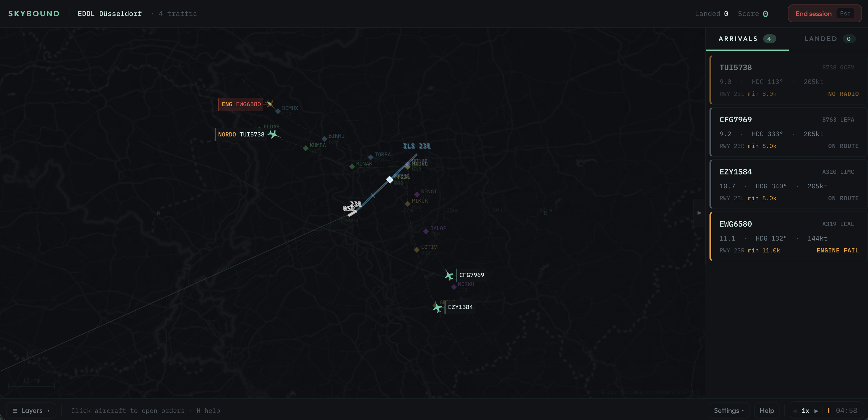Click the FF23R final fix diamond marker
Viewport: 868px width, 420px height.
pos(389,179)
